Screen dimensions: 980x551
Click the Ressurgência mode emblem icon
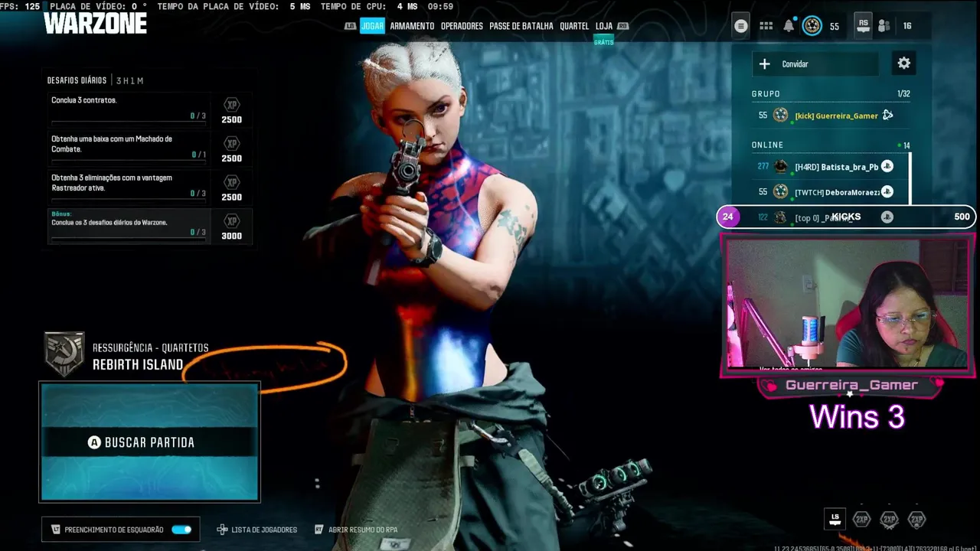(x=64, y=354)
